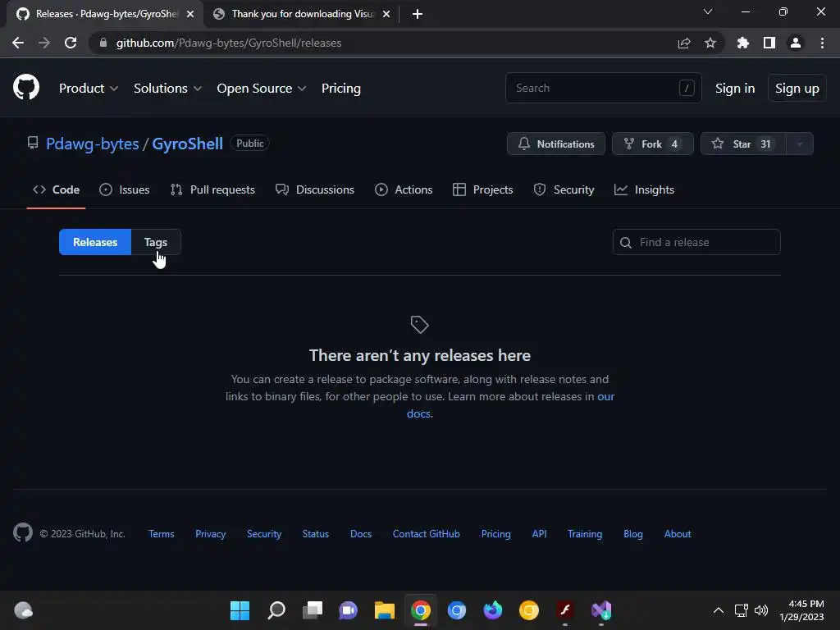
Task: Show hidden system tray icons
Action: (x=719, y=610)
